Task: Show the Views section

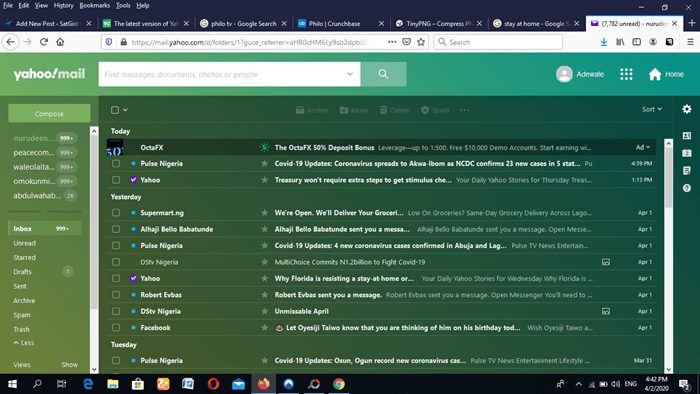Action: point(69,365)
